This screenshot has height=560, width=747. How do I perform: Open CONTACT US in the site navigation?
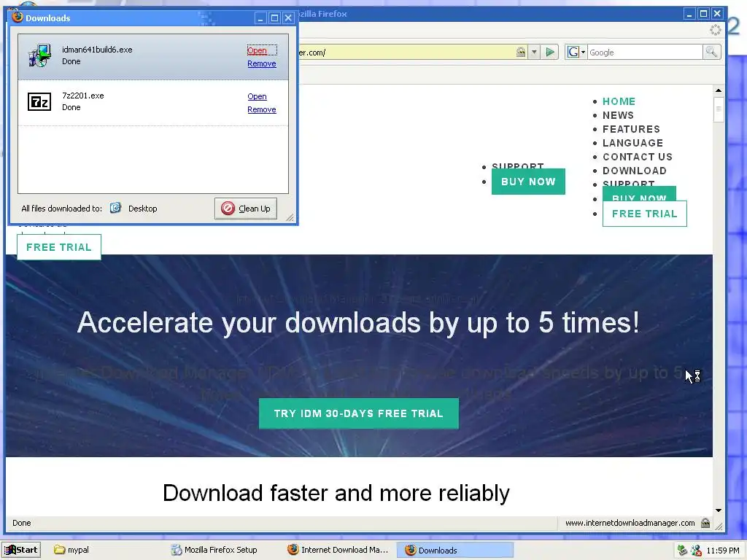pos(638,157)
